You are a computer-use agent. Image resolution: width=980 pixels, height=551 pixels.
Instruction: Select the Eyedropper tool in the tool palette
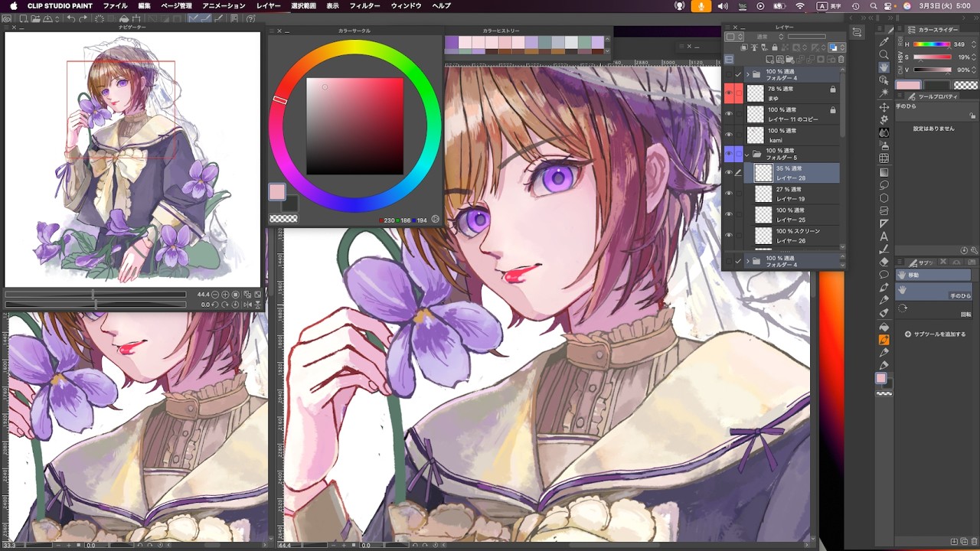[884, 41]
